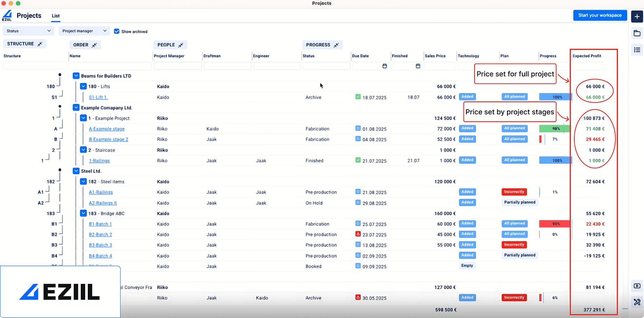This screenshot has width=644, height=318.
Task: Open Due Date filter calendar icon
Action: click(x=384, y=66)
